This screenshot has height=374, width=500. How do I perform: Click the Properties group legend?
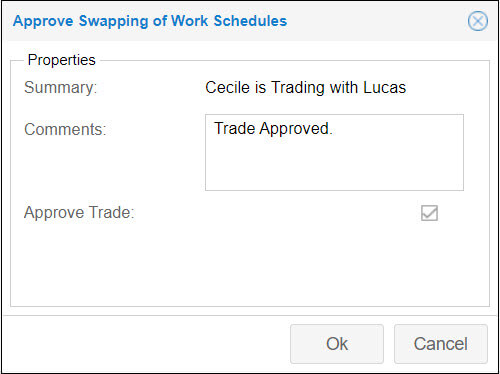click(x=62, y=60)
